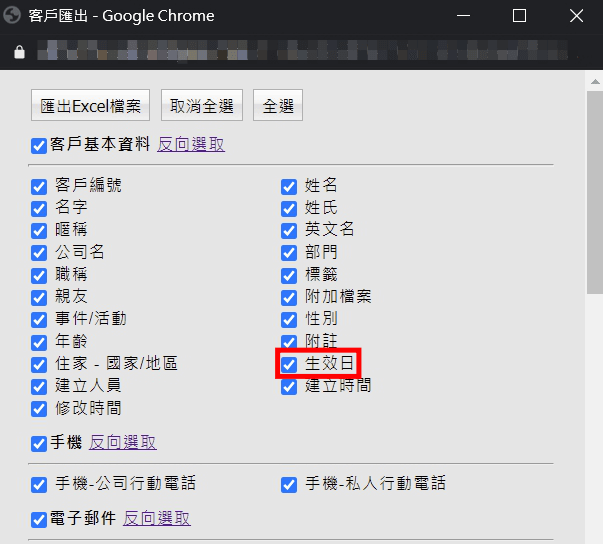Click 匯出Excel檔案 button
Viewport: 603px width, 544px height.
(91, 105)
